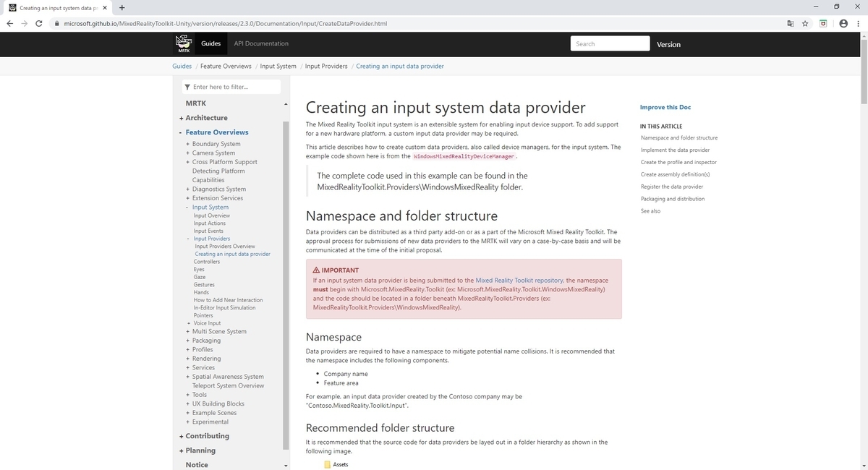The image size is (868, 470).
Task: Click the sidebar filter input field
Action: pyautogui.click(x=231, y=87)
